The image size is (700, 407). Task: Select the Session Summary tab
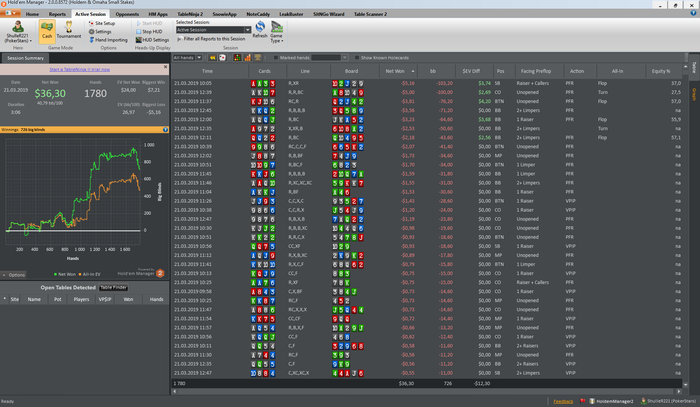tap(25, 58)
